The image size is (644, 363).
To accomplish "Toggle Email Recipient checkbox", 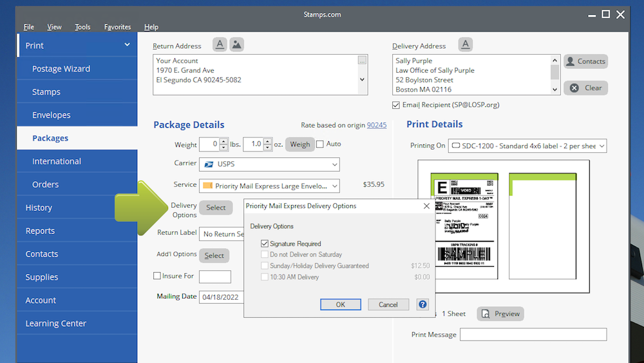I will [x=396, y=105].
